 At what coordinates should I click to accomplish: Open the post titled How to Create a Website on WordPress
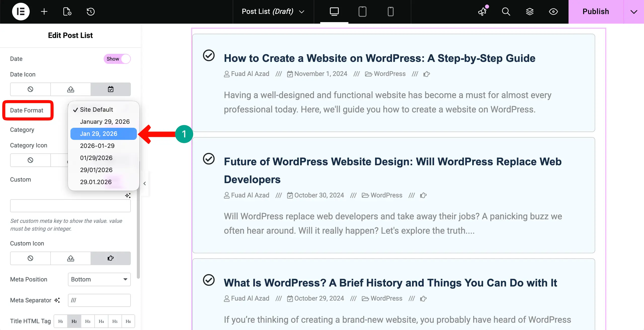(x=379, y=58)
